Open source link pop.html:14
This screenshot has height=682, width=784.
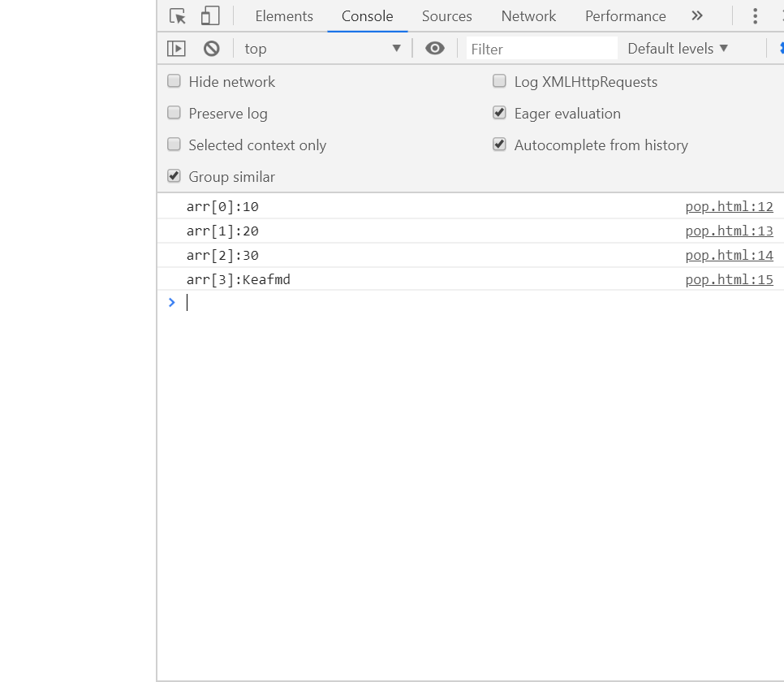[729, 256]
